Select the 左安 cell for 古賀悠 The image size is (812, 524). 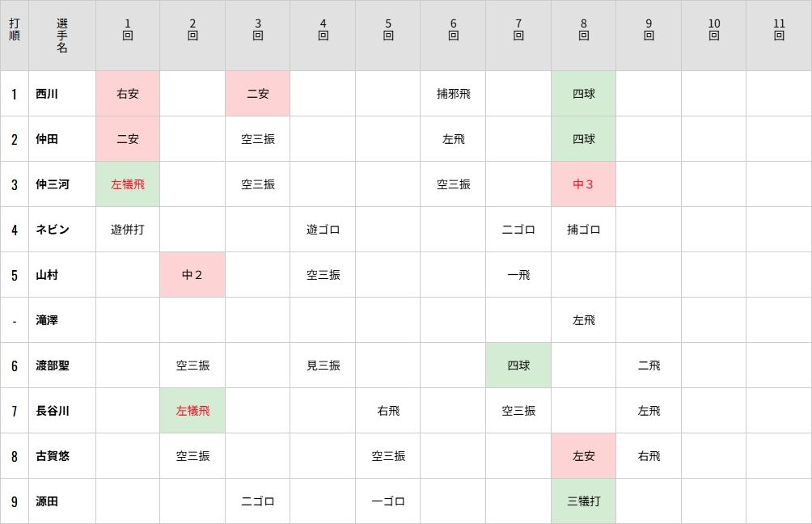pyautogui.click(x=583, y=456)
